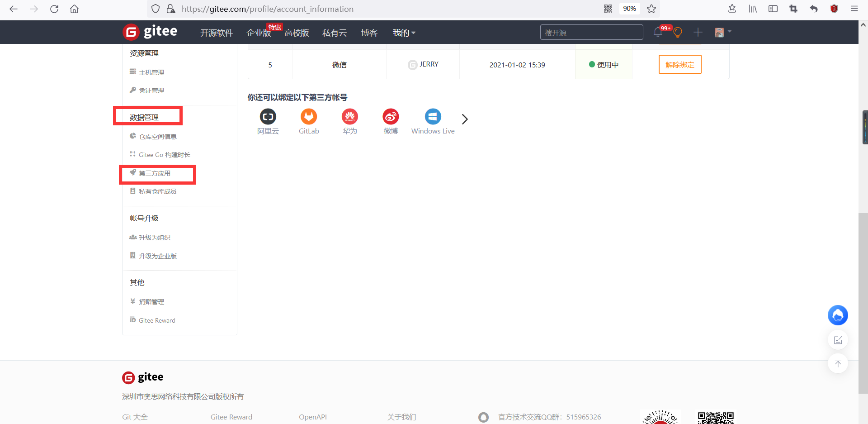The width and height of the screenshot is (868, 424).
Task: Bind a Weibo (微博) account
Action: coord(391,122)
